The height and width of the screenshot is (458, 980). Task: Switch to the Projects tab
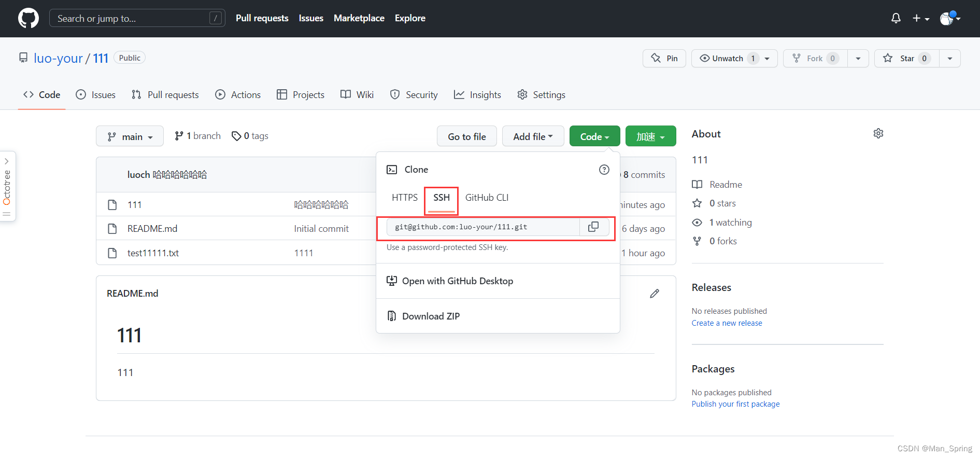(x=301, y=94)
